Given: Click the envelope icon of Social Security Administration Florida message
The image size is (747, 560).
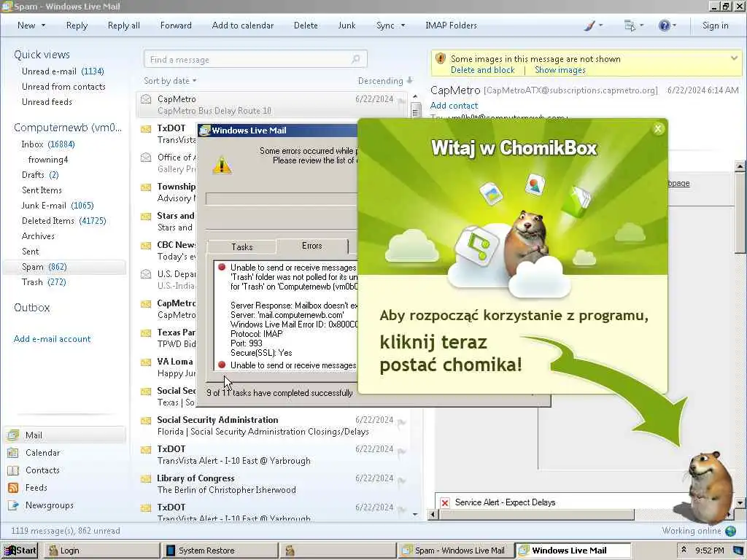Looking at the screenshot, I should (146, 421).
